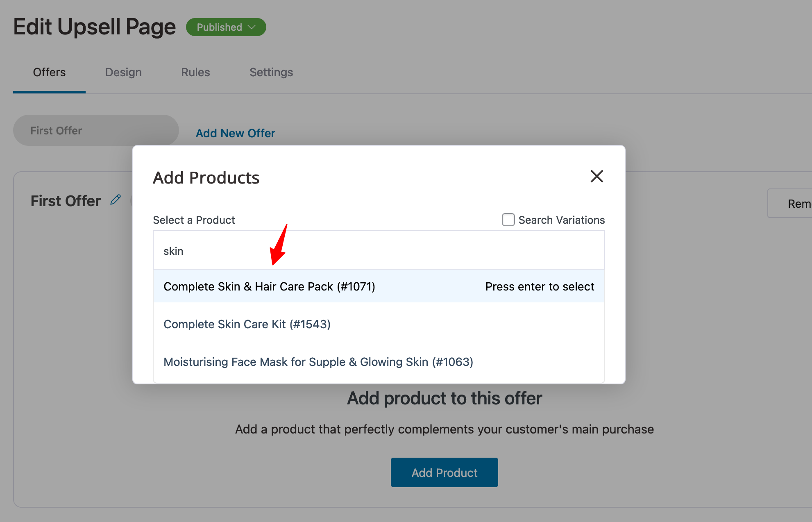Click the pencil icon beside First Offer
The width and height of the screenshot is (812, 522).
(x=115, y=200)
